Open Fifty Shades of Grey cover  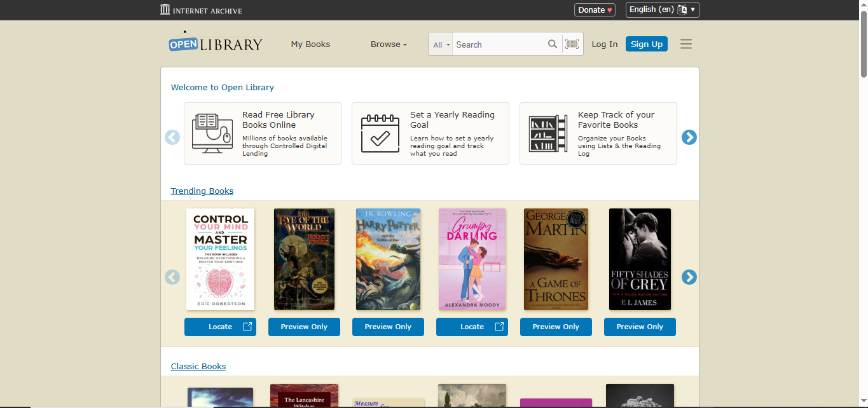pyautogui.click(x=640, y=259)
